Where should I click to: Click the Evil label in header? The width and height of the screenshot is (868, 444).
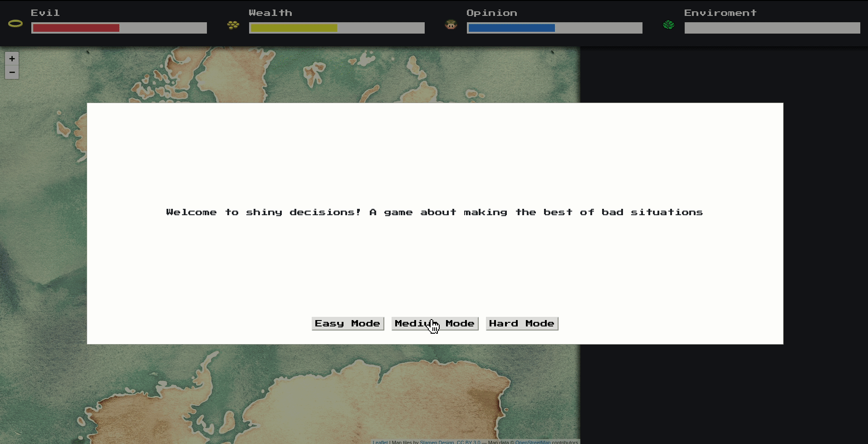[x=45, y=13]
